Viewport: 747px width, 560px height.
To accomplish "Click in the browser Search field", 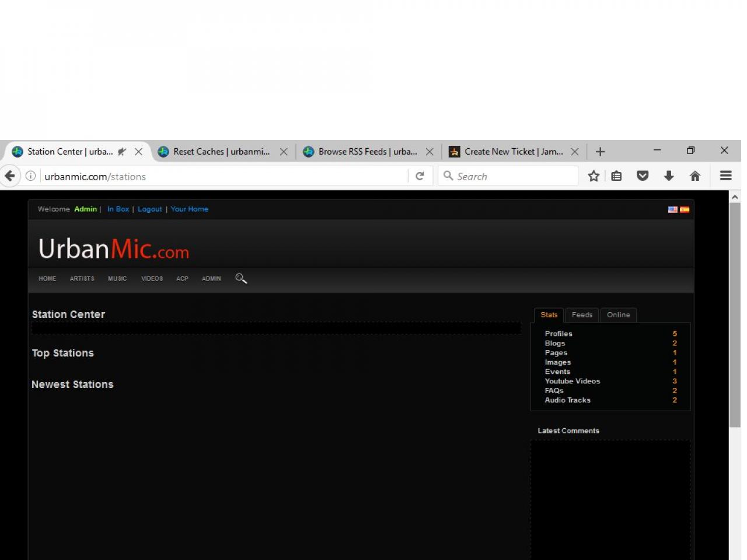I will pyautogui.click(x=514, y=176).
